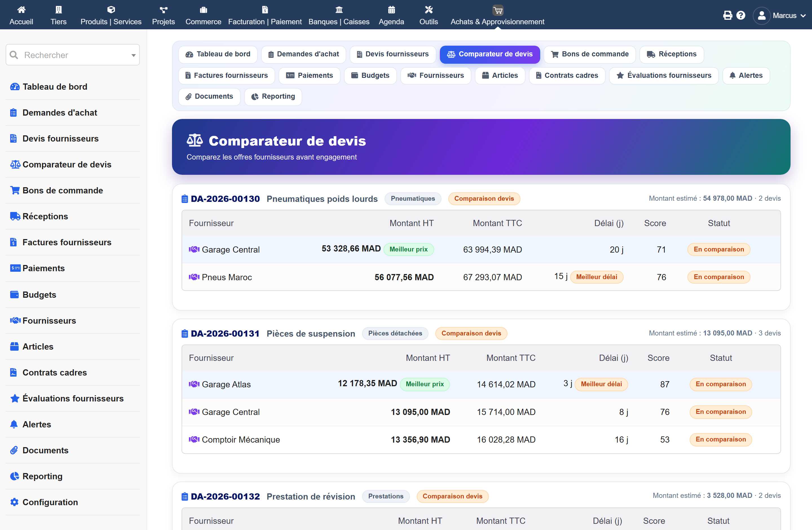Click inside the Rechercher search field
Image resolution: width=812 pixels, height=530 pixels.
[73, 55]
